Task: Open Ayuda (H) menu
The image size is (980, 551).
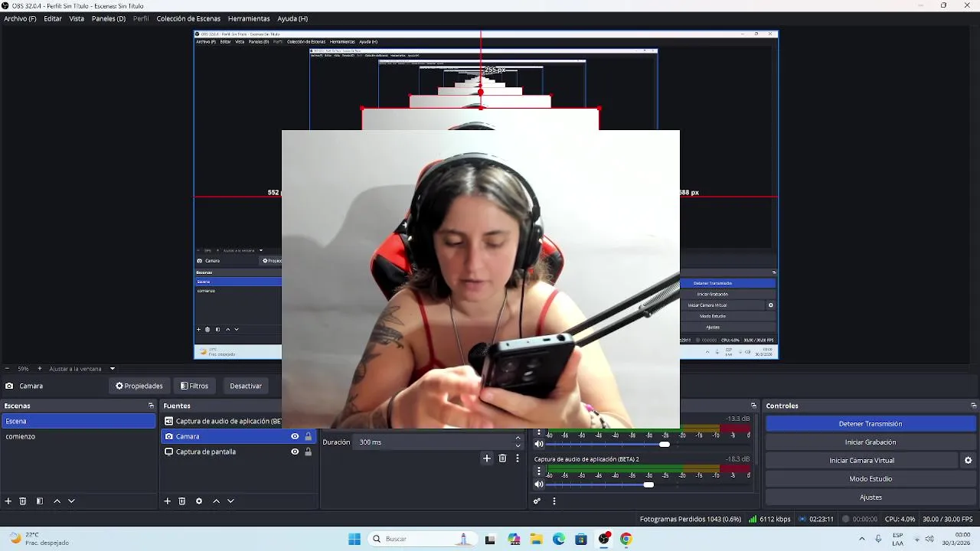Action: pos(292,18)
